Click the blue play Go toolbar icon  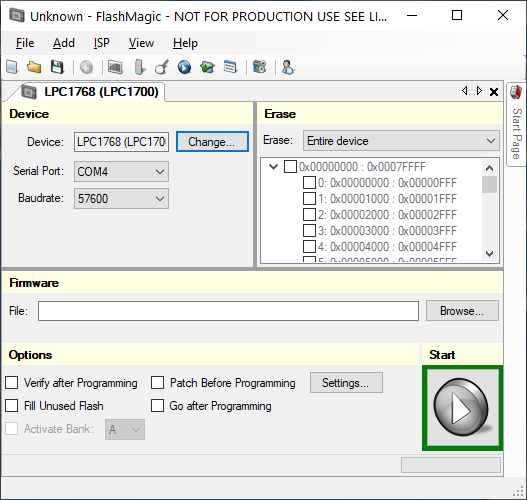184,67
